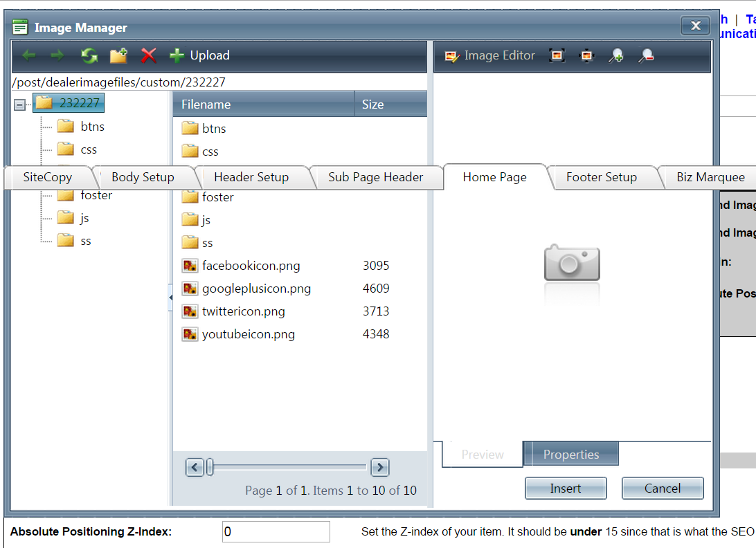This screenshot has height=548, width=756.
Task: Click the Image Manager window title icon
Action: (20, 27)
